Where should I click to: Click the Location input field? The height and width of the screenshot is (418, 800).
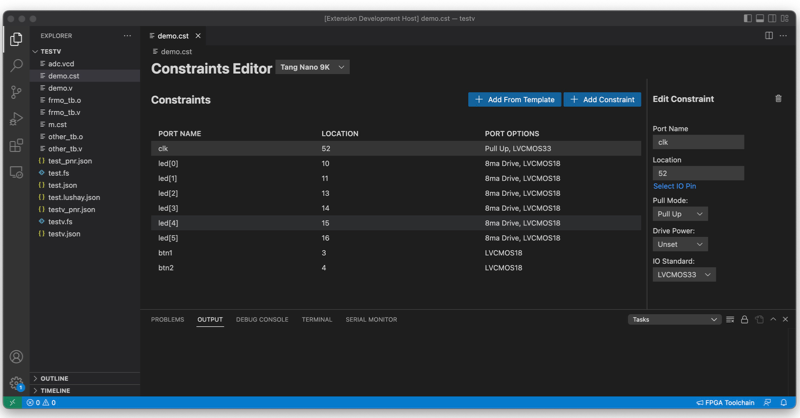pyautogui.click(x=698, y=174)
